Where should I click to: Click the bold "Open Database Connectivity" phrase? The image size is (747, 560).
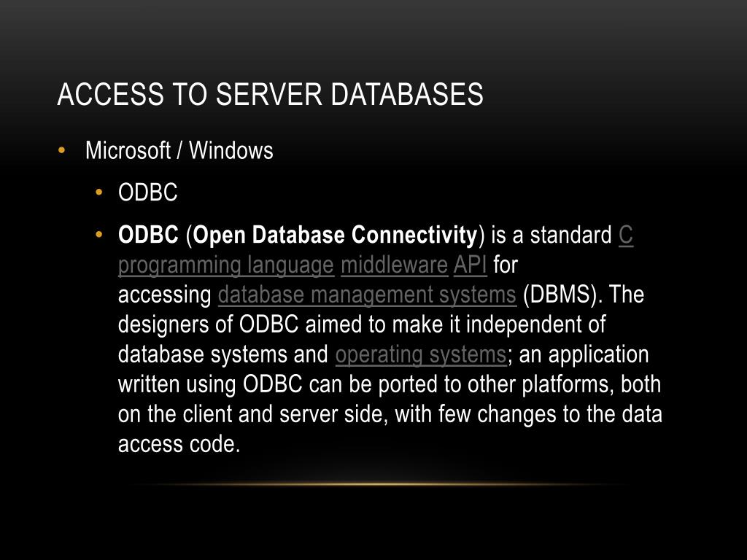click(336, 235)
